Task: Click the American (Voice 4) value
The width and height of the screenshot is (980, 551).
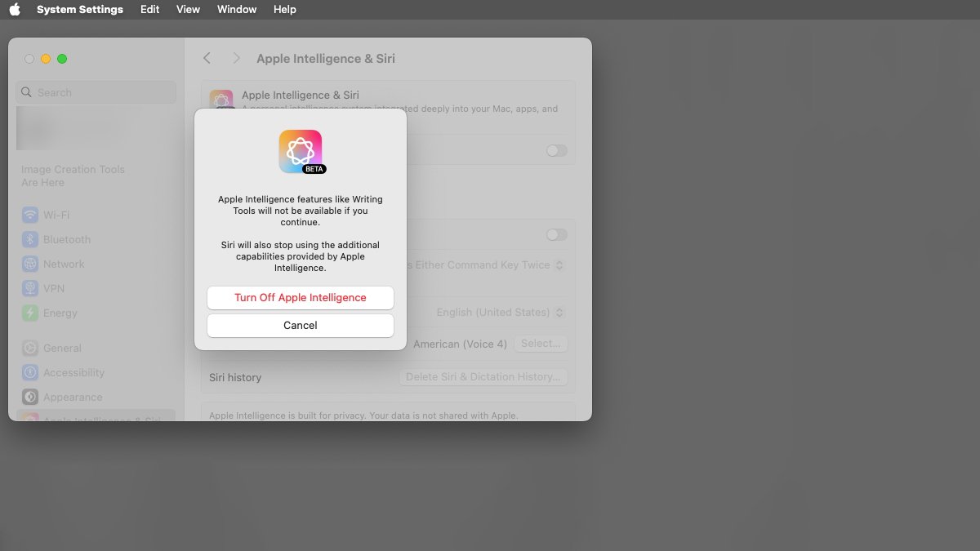Action: (x=460, y=344)
